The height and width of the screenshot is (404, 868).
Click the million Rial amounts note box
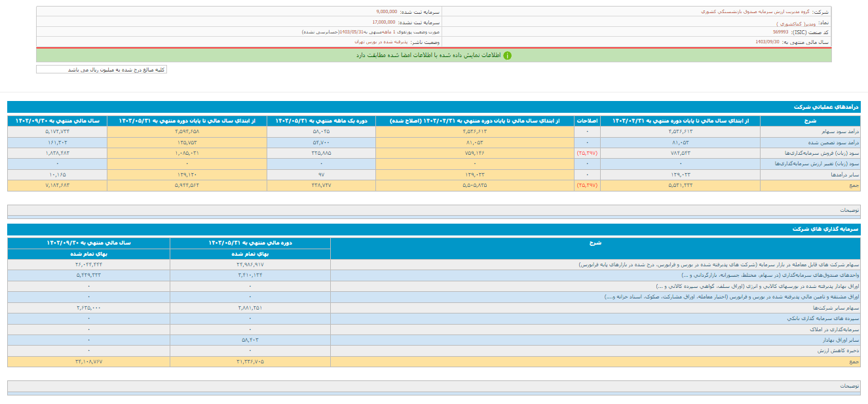(x=102, y=70)
